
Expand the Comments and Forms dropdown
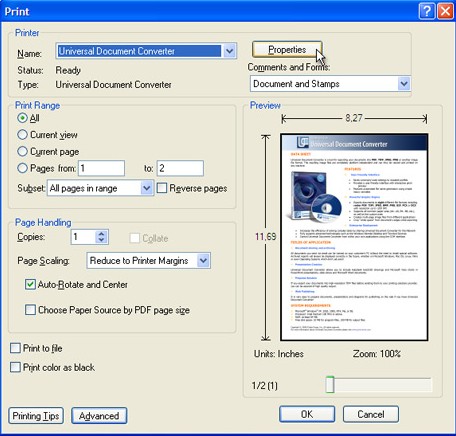click(x=404, y=84)
